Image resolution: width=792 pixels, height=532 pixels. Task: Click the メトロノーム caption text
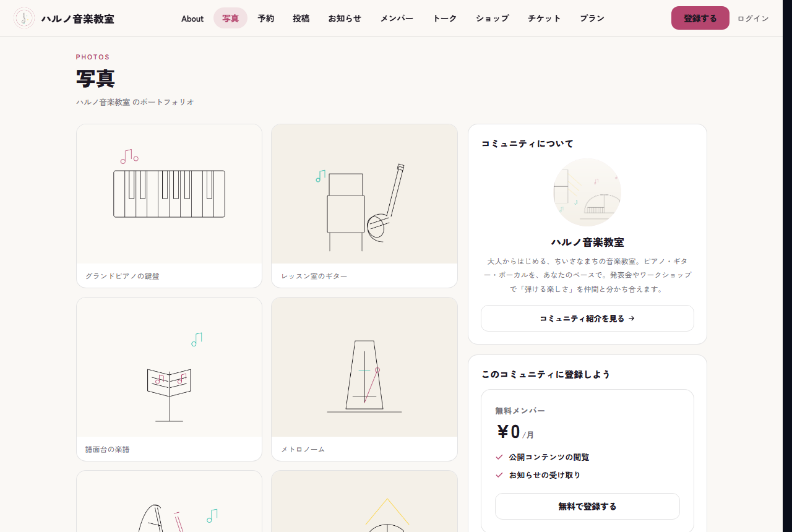point(303,450)
